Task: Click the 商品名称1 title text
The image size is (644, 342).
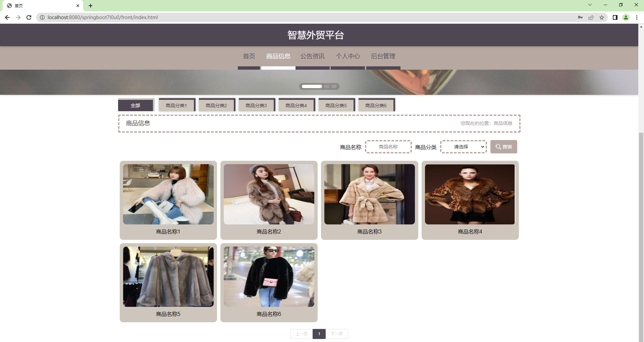Action: coord(168,232)
